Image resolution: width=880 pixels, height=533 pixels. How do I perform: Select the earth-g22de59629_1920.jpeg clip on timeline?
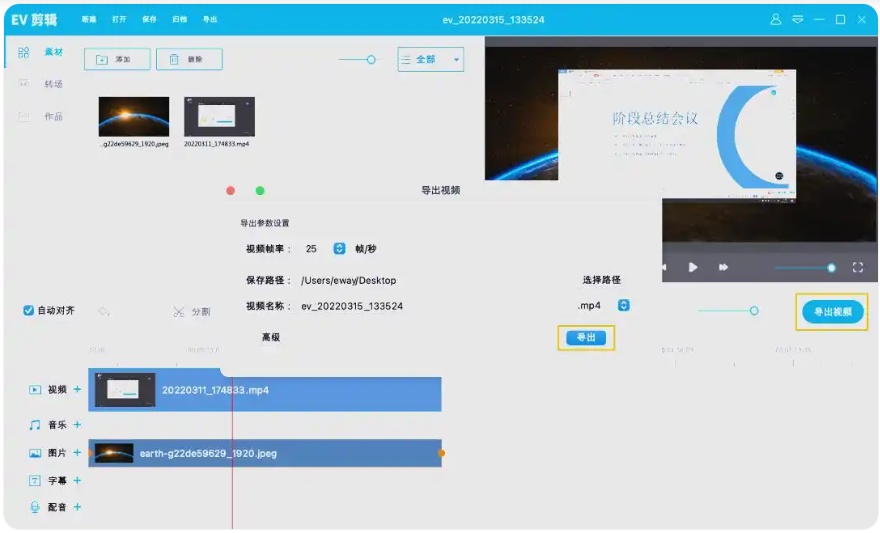265,453
